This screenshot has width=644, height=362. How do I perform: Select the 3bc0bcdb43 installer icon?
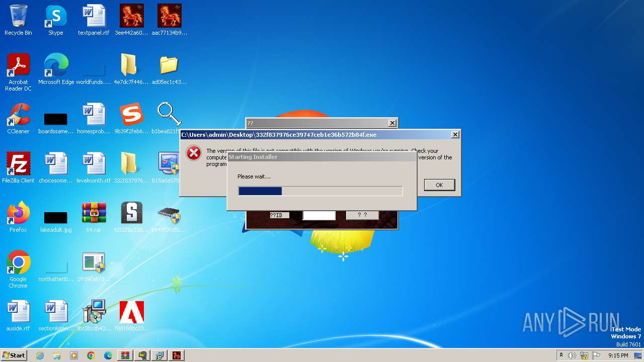click(94, 316)
